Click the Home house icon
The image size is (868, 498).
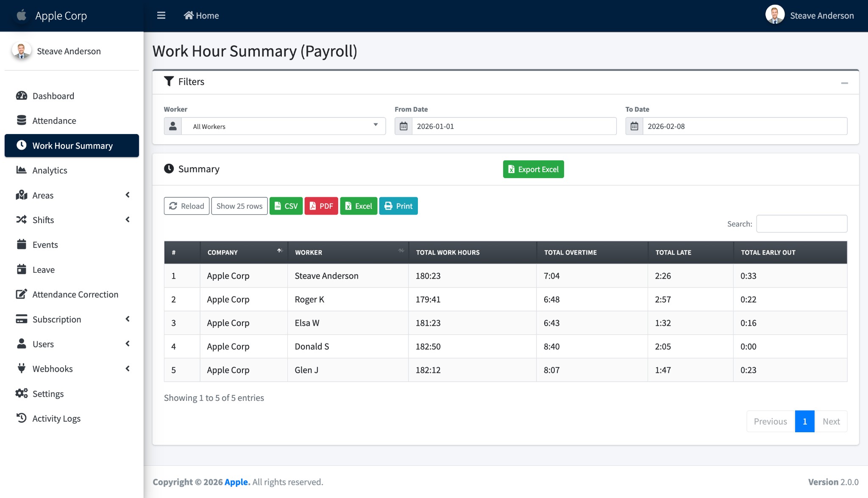pos(189,15)
